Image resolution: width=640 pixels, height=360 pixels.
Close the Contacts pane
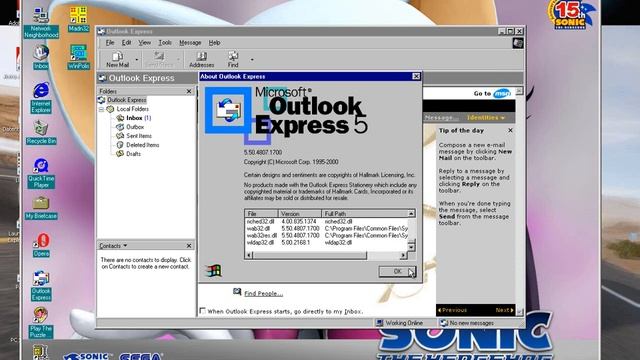(x=189, y=246)
